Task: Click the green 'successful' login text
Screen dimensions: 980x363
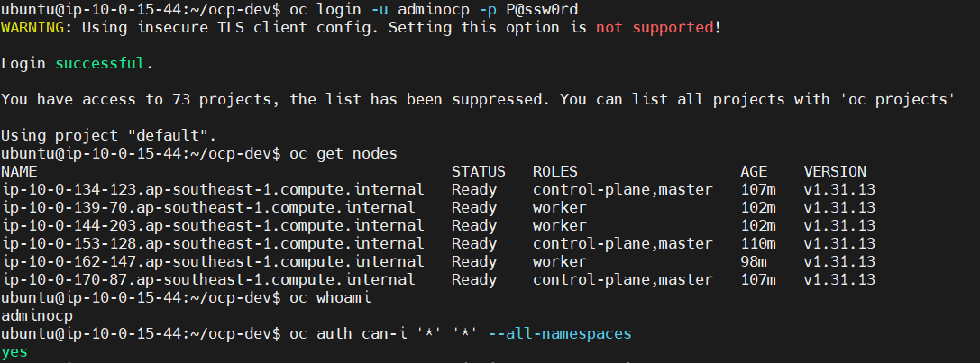Action: pos(99,63)
